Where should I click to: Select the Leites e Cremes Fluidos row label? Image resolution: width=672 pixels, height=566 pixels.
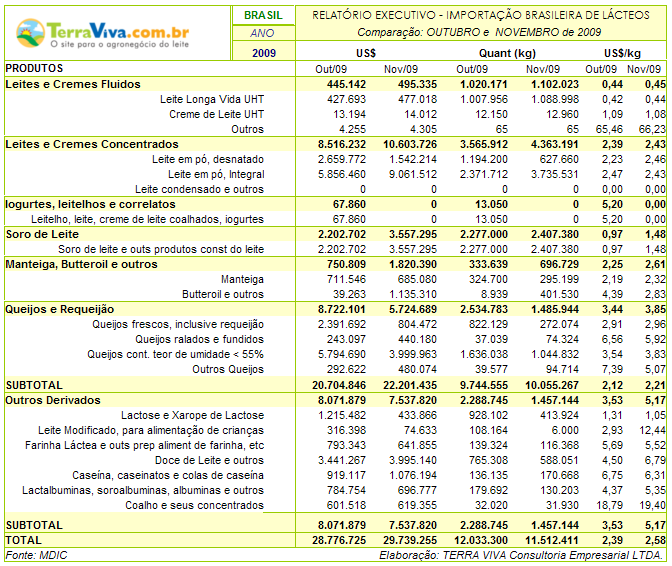[x=73, y=84]
